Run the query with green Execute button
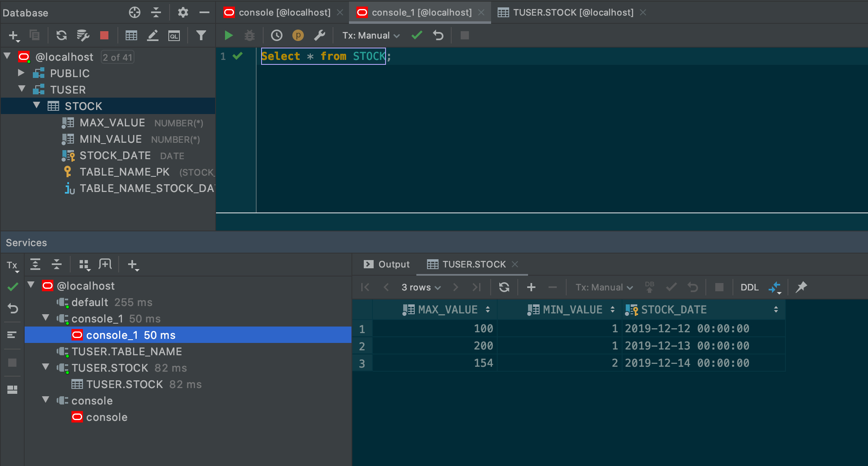This screenshot has width=868, height=466. coord(229,36)
